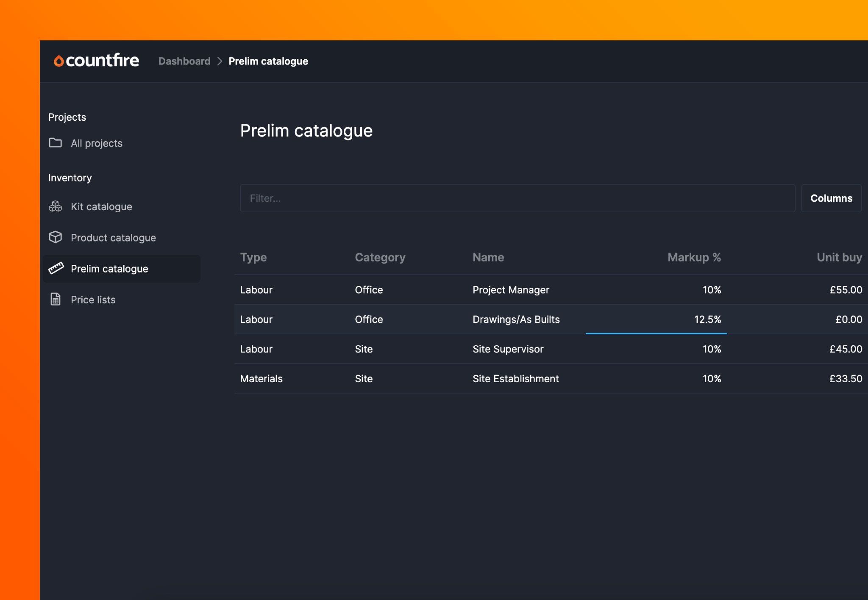Sort the table by Unit buy column
The height and width of the screenshot is (600, 868).
[840, 257]
